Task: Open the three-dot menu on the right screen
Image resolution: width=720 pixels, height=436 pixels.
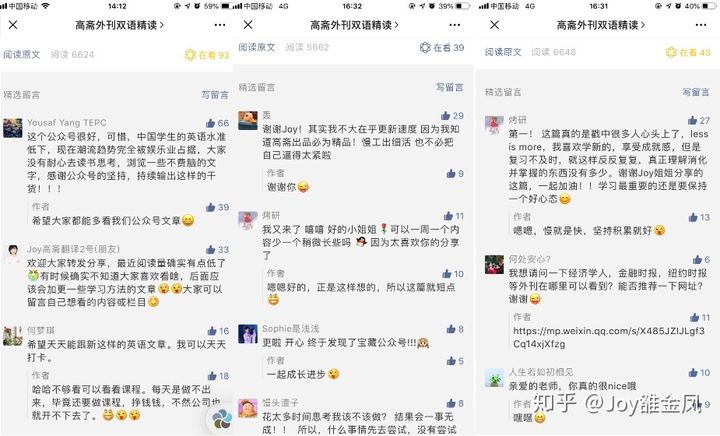Action: tap(701, 25)
